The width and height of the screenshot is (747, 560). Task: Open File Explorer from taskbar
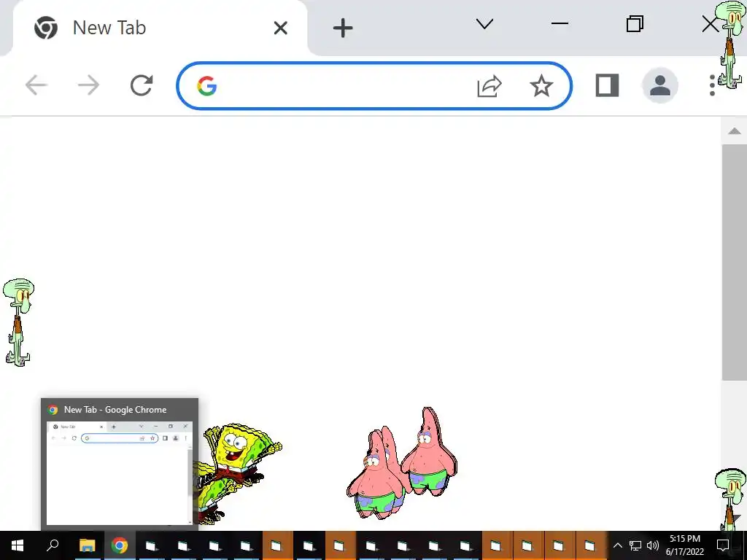[x=88, y=545]
